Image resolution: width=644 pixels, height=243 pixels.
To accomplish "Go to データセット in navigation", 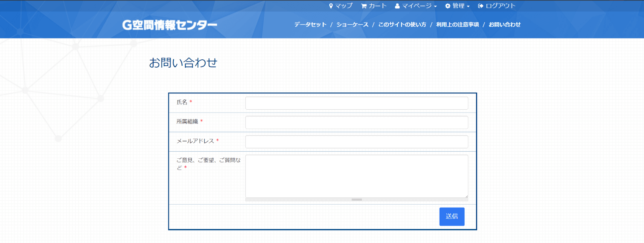I will pos(310,25).
